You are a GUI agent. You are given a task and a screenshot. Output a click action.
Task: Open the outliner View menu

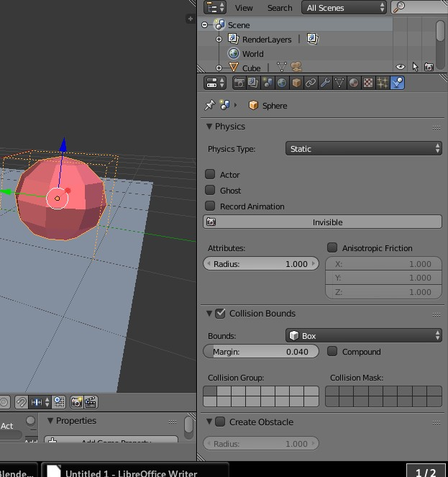click(x=244, y=8)
